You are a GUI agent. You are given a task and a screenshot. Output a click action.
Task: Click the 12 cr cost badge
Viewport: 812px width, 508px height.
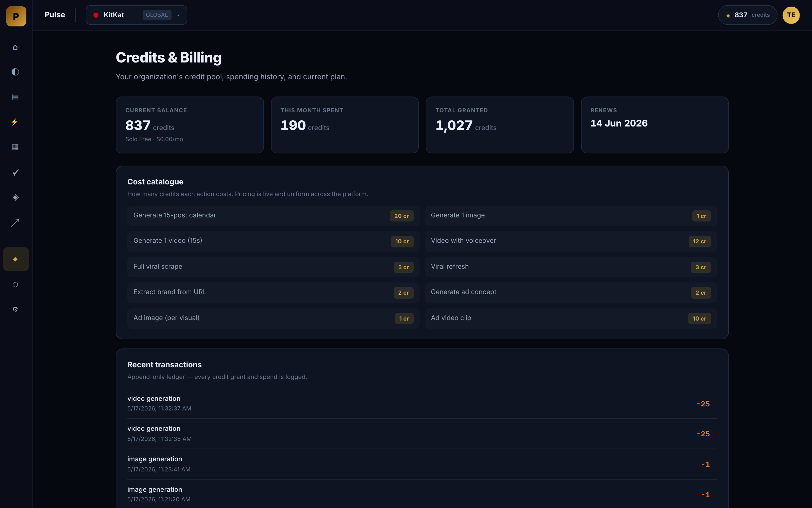click(x=699, y=242)
